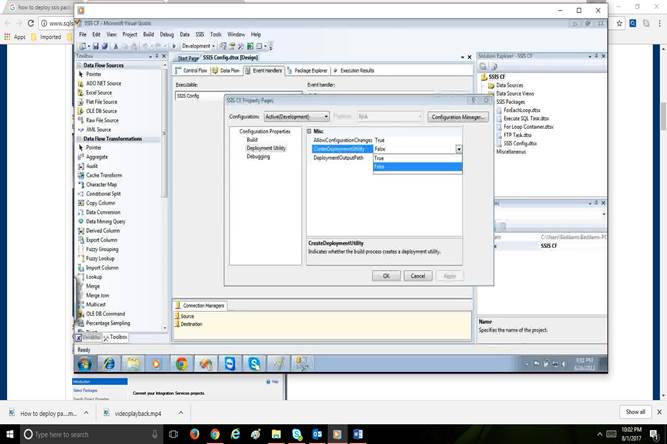
Task: Open the Tools menu
Action: (x=216, y=34)
